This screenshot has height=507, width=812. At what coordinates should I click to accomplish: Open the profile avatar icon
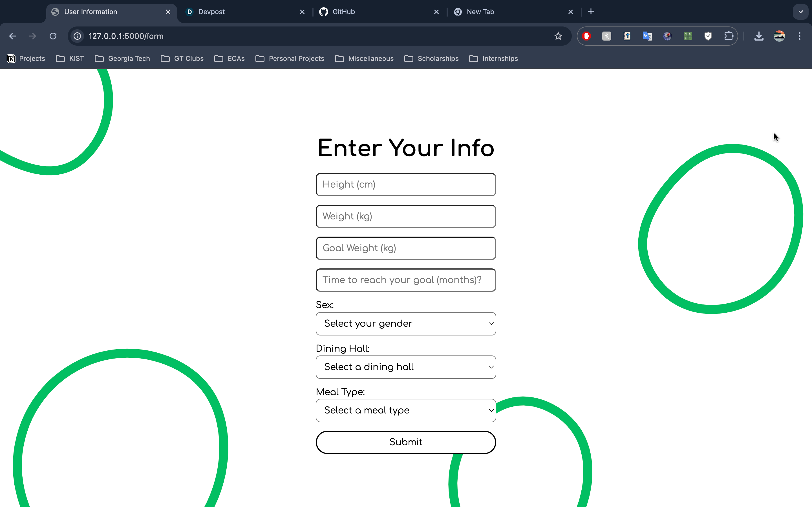779,36
